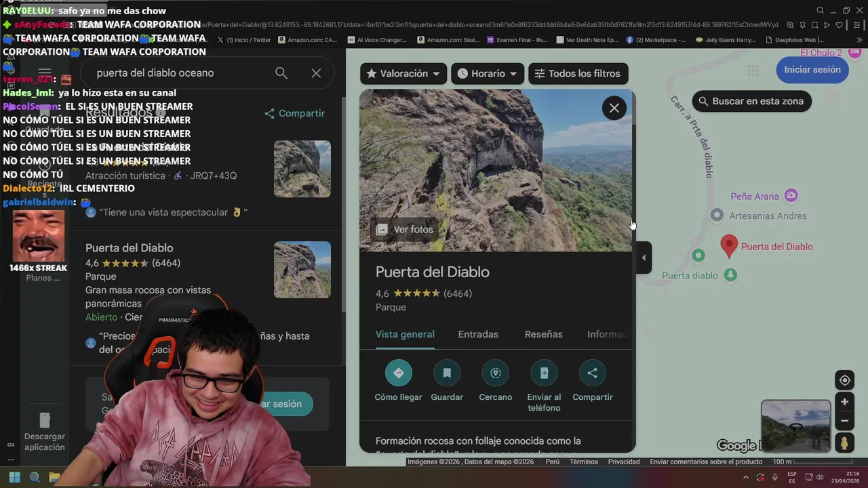Switch to the Información tab
Viewport: 868px width, 488px height.
coord(606,334)
